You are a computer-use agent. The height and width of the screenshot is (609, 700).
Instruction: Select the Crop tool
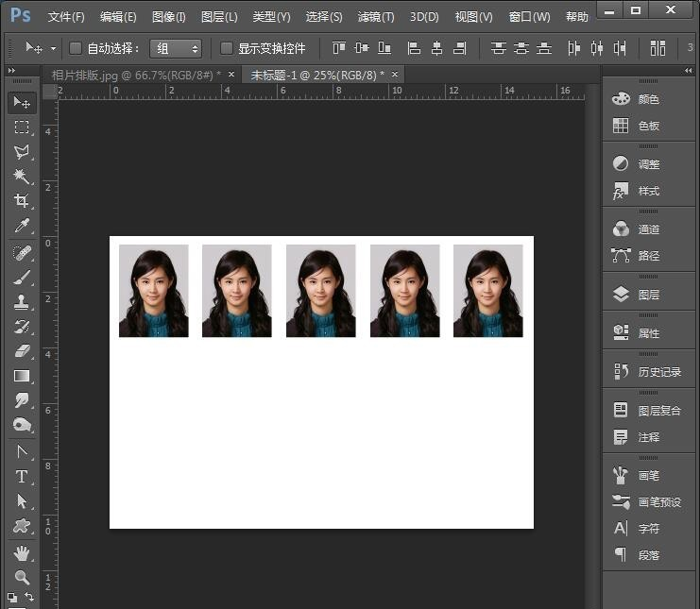pyautogui.click(x=21, y=200)
